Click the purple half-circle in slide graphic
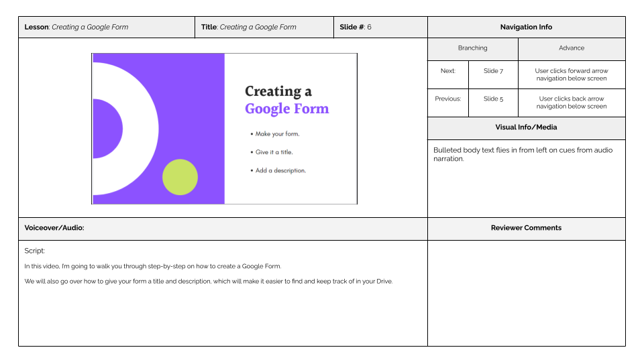 (107, 129)
